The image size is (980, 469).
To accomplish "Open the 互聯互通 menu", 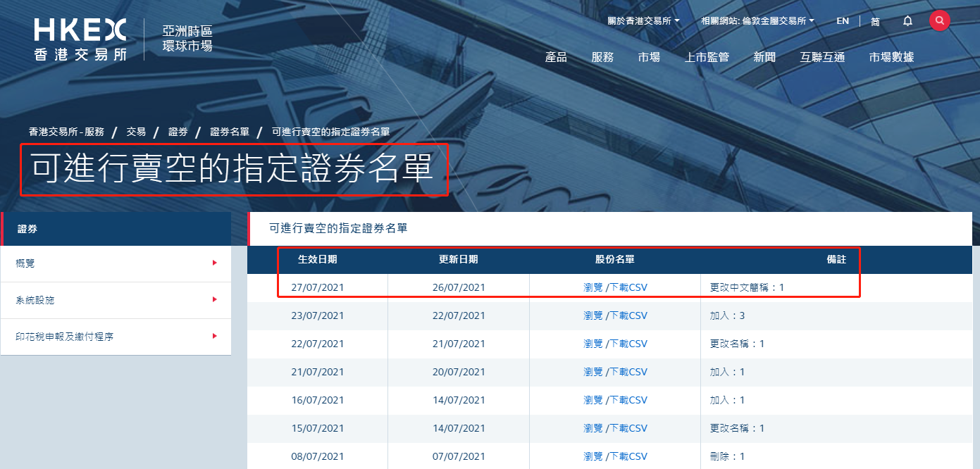I will point(822,58).
